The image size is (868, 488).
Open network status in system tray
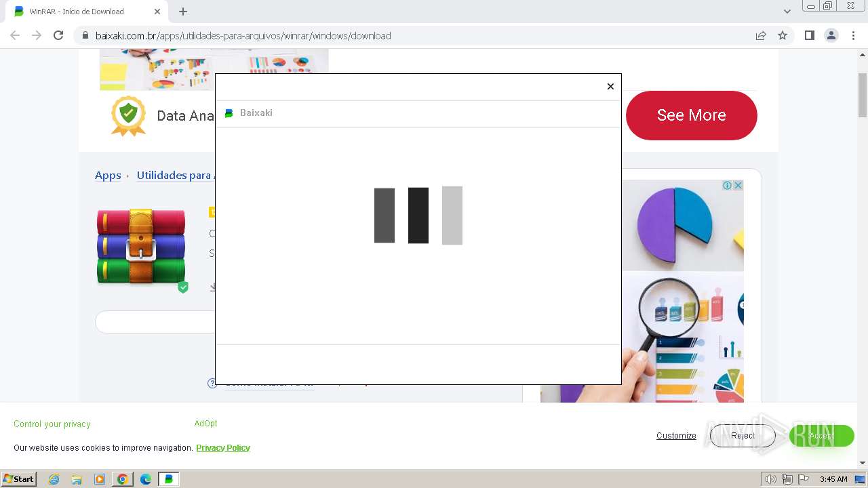(787, 479)
